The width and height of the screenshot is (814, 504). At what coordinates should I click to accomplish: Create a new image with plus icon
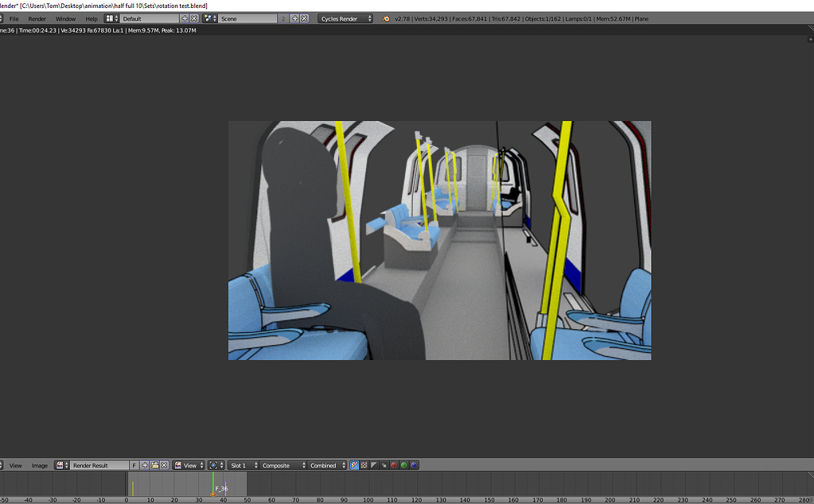click(x=145, y=466)
